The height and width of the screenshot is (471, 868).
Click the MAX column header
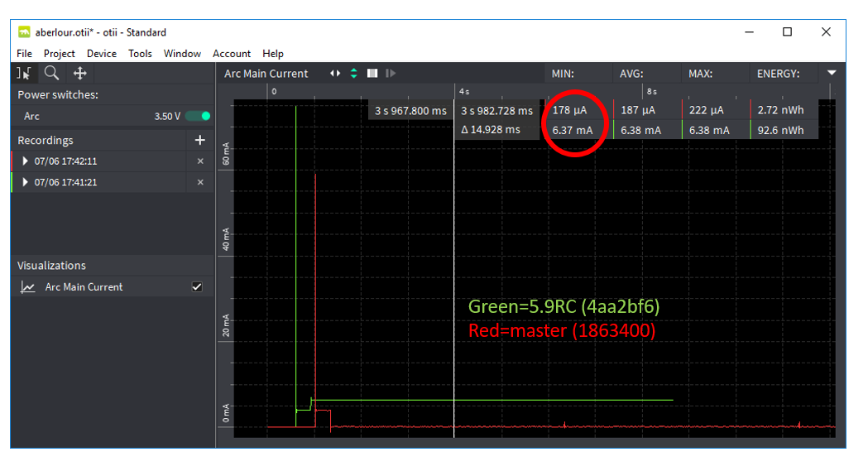[700, 74]
